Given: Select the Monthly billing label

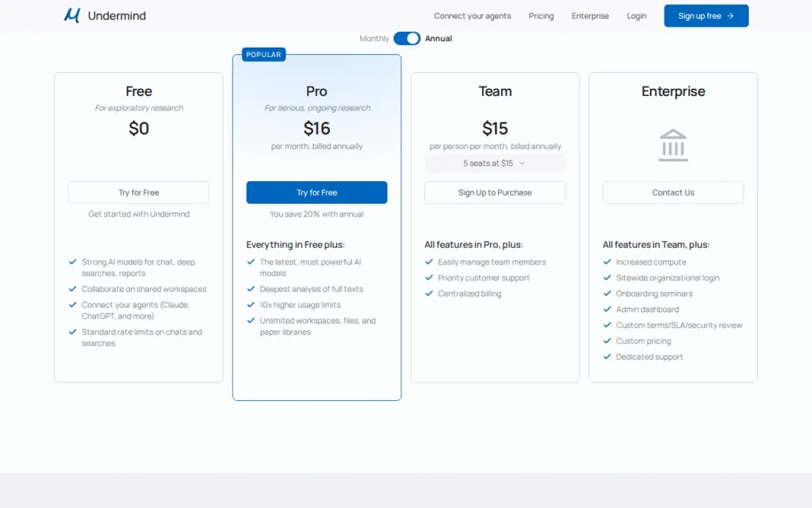Looking at the screenshot, I should [374, 38].
